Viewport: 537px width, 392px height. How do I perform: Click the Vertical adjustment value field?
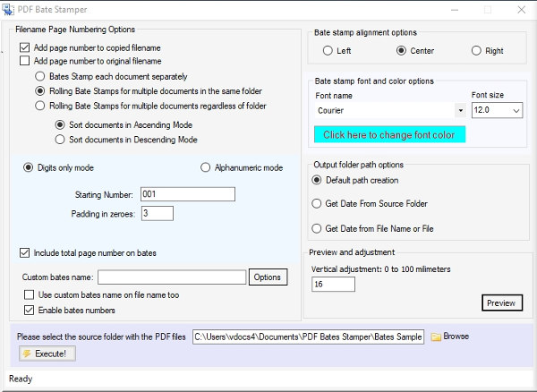tap(333, 284)
